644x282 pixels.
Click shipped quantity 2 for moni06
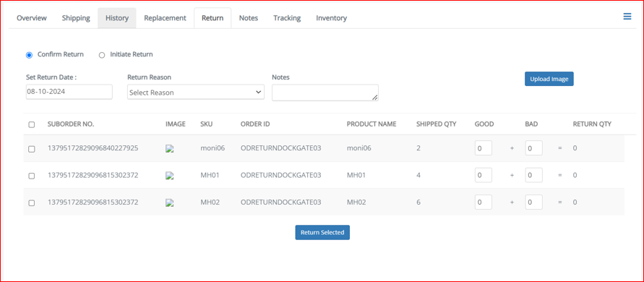pyautogui.click(x=418, y=148)
